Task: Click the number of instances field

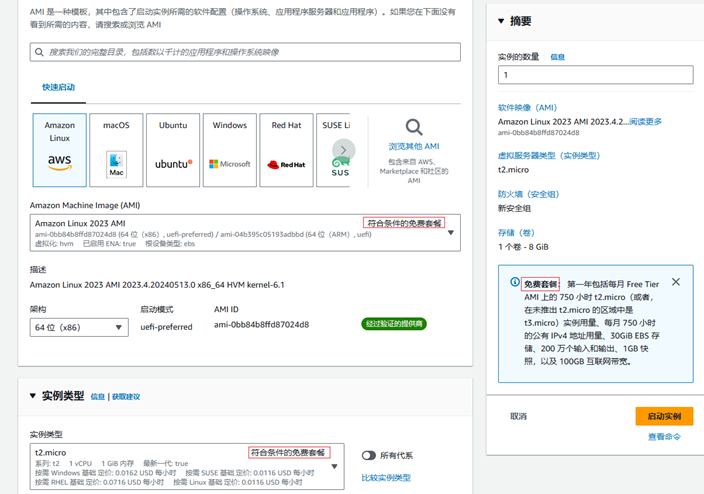Action: coord(595,75)
